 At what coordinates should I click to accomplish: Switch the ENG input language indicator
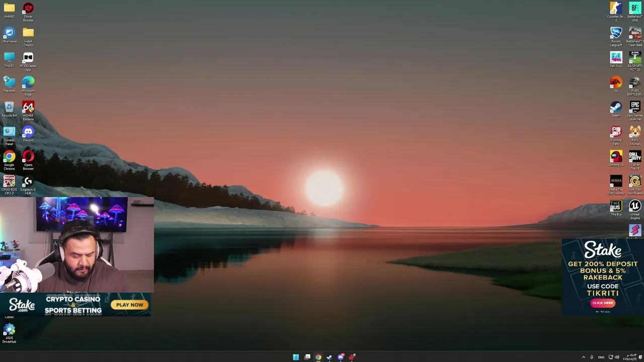601,357
